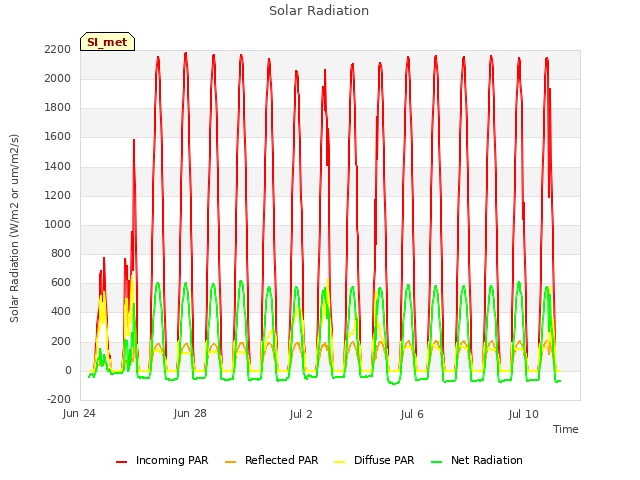
Task: Click the Jun 24 x-axis tick label
Action: coord(79,414)
